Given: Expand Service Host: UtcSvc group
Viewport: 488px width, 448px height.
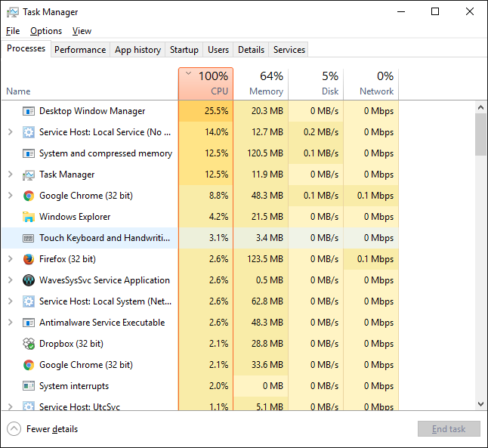Looking at the screenshot, I should pos(11,406).
